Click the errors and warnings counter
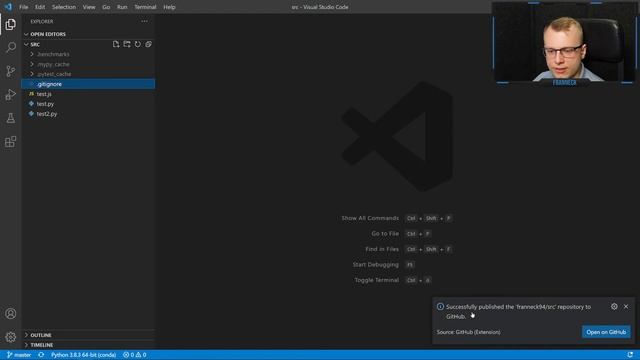 click(x=135, y=355)
